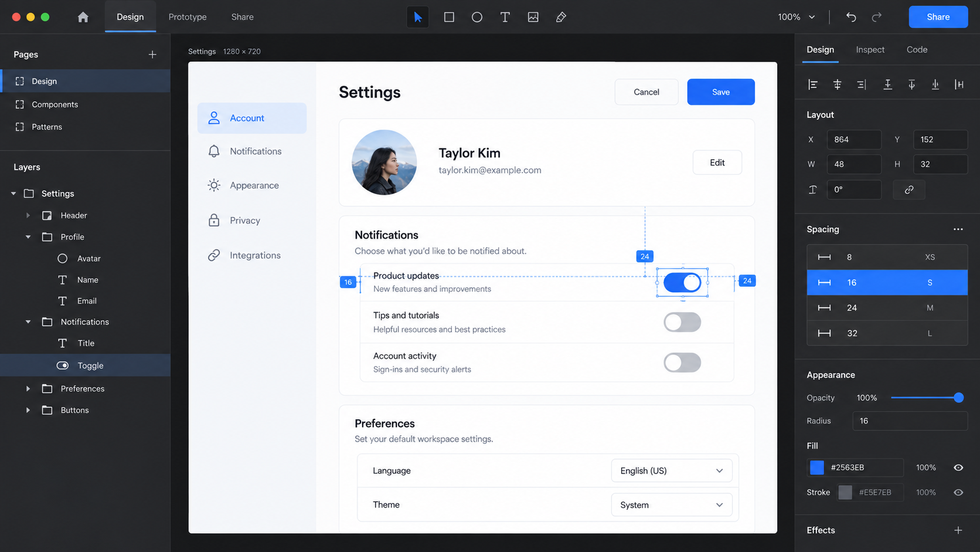Click the blue Share button
Screen dimensions: 980x552
tap(938, 17)
